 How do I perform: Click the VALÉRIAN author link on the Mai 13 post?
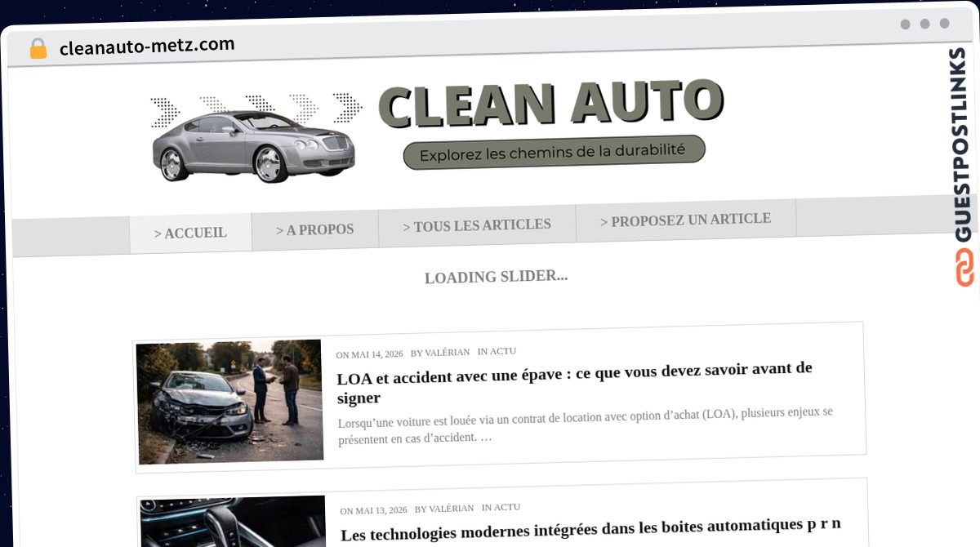[x=452, y=509]
